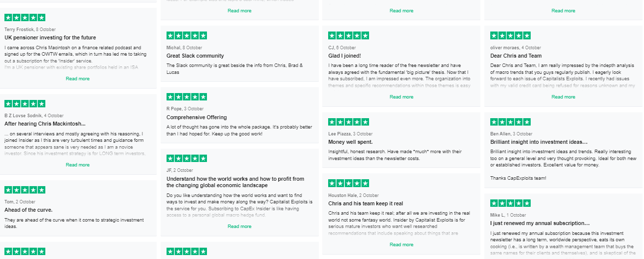Open 'Great Slack community' review title
644x259 pixels.
195,56
